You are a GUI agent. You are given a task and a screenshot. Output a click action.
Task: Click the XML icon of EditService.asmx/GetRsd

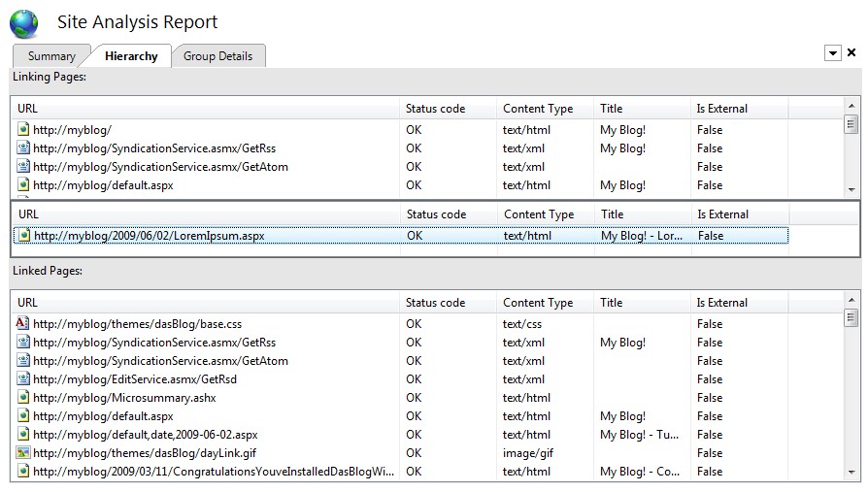[23, 378]
